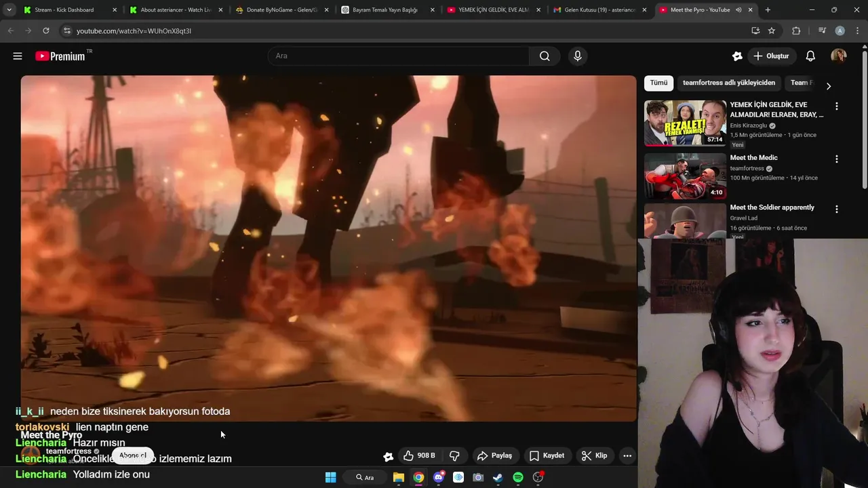
Task: Open the teamfortress channel name link
Action: pyautogui.click(x=68, y=451)
